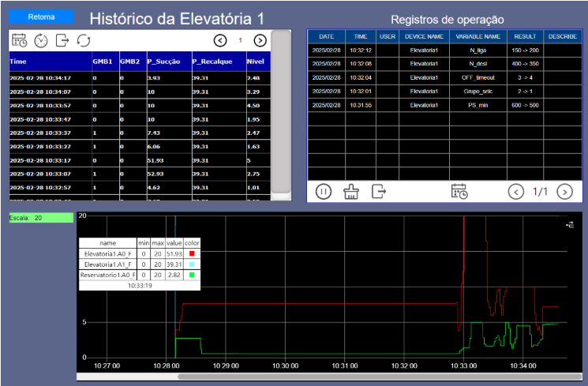The width and height of the screenshot is (588, 386).
Task: Go to previous page of operation records
Action: 515,191
